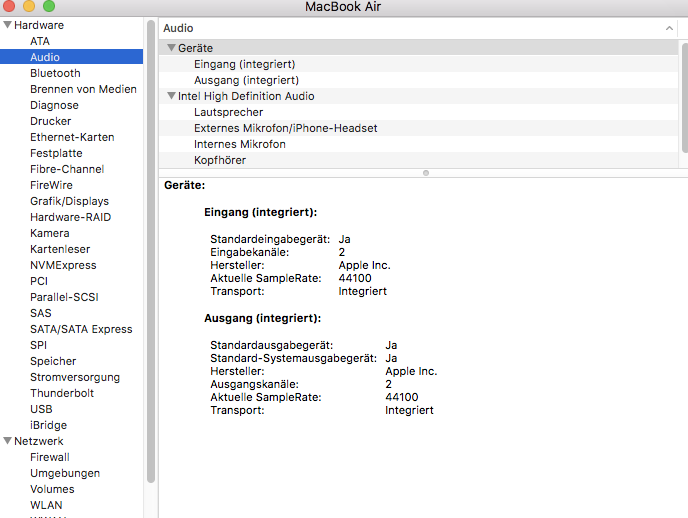Select Stromversorgung in the sidebar
The width and height of the screenshot is (688, 518).
[x=75, y=377]
